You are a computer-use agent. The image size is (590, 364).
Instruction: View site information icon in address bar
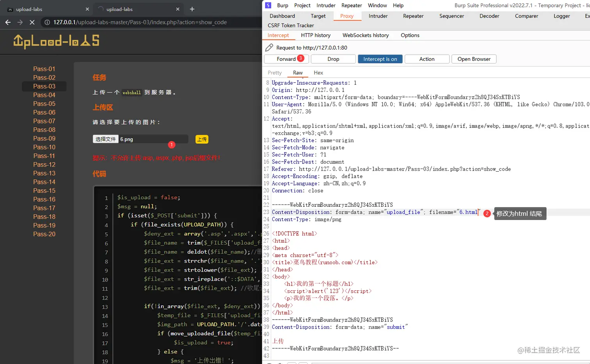(x=47, y=22)
